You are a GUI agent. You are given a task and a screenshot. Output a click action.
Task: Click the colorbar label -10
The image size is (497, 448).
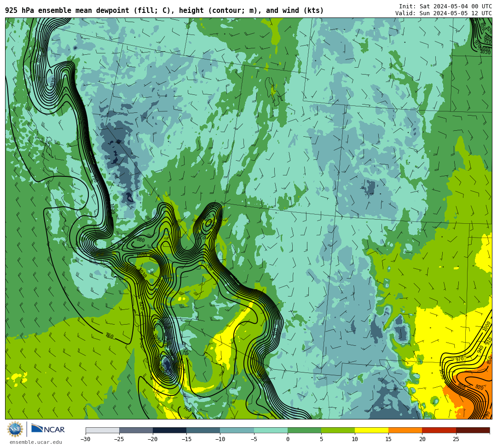[220, 439]
